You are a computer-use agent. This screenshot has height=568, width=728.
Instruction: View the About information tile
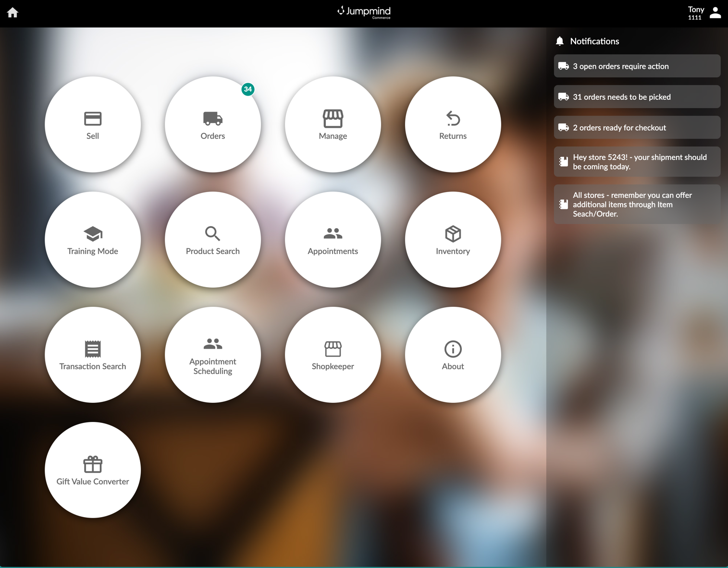coord(453,355)
